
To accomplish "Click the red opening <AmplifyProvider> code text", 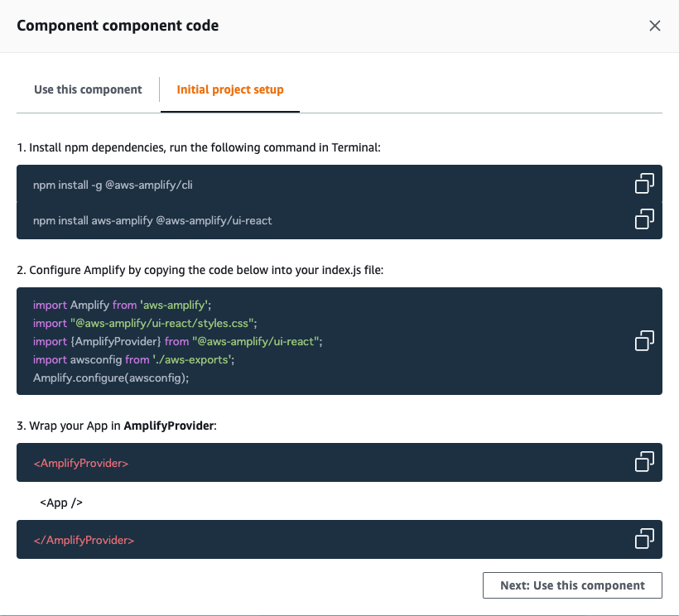I will 81,463.
